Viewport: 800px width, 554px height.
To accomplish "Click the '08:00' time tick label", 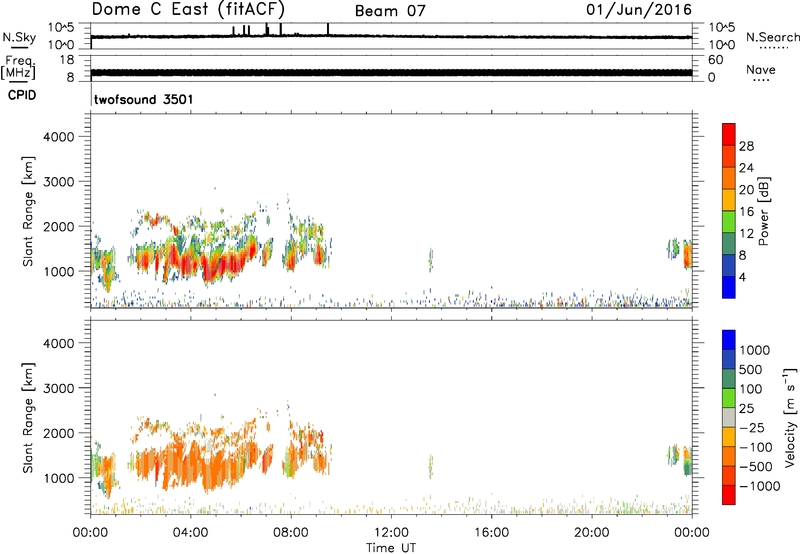I will point(291,533).
